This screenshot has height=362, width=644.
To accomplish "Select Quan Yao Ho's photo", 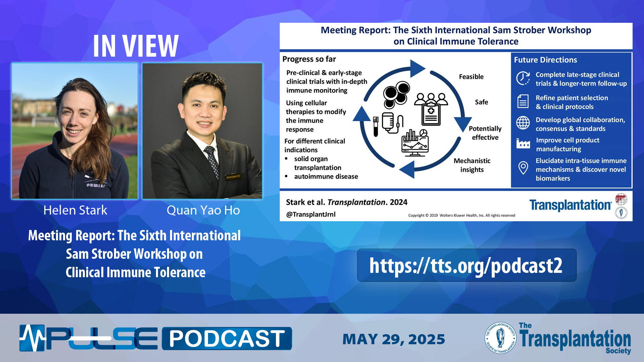I will click(x=202, y=131).
